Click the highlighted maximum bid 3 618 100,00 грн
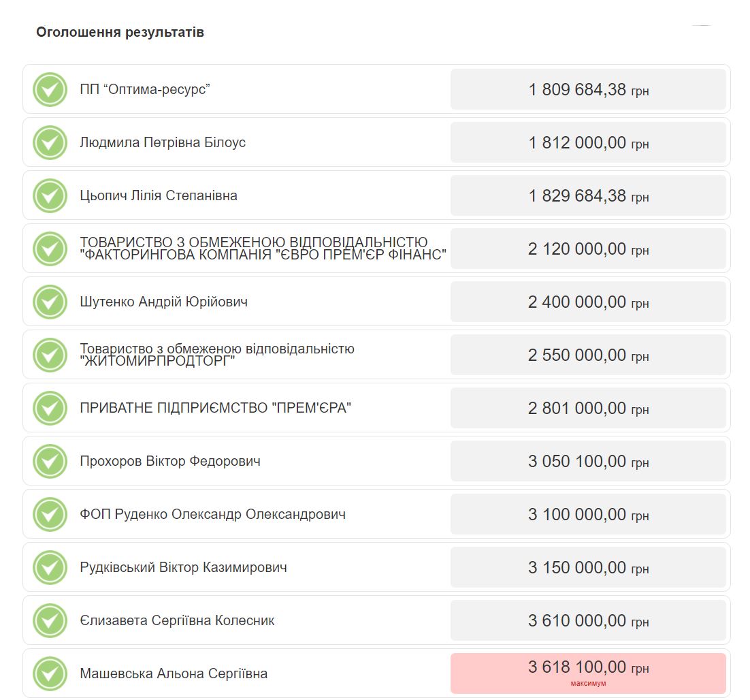 (x=588, y=672)
